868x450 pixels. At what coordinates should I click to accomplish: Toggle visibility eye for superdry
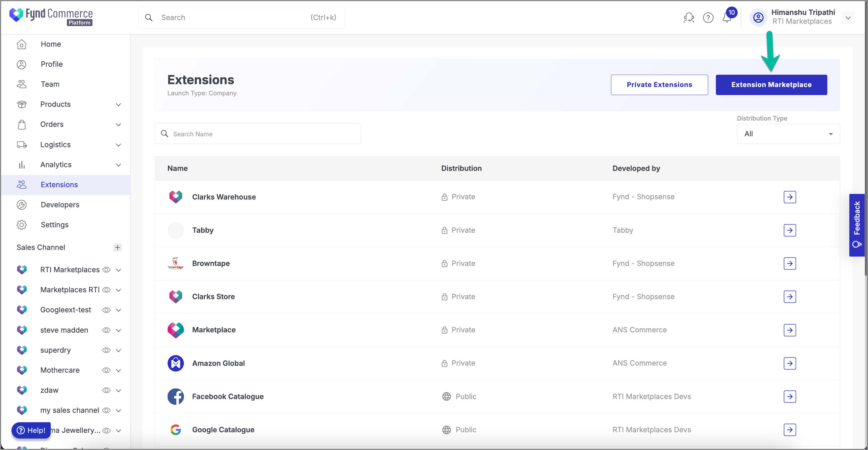coord(107,350)
